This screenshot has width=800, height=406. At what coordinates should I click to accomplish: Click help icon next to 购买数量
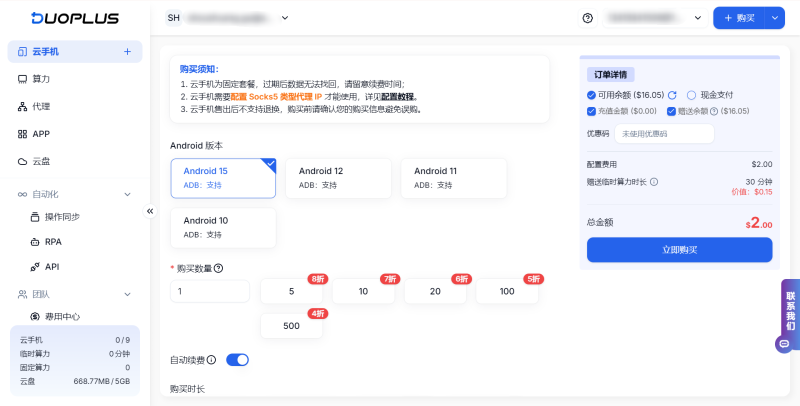(x=218, y=268)
